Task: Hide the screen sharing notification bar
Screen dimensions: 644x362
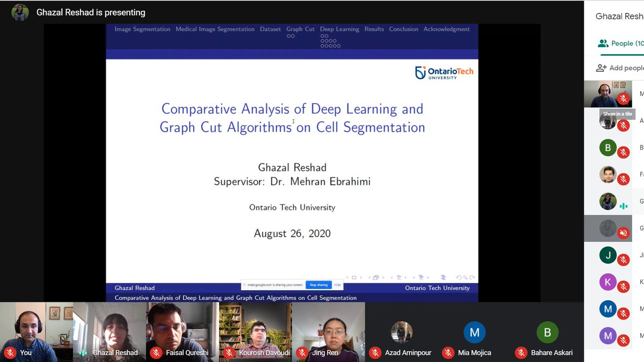Action: click(338, 285)
